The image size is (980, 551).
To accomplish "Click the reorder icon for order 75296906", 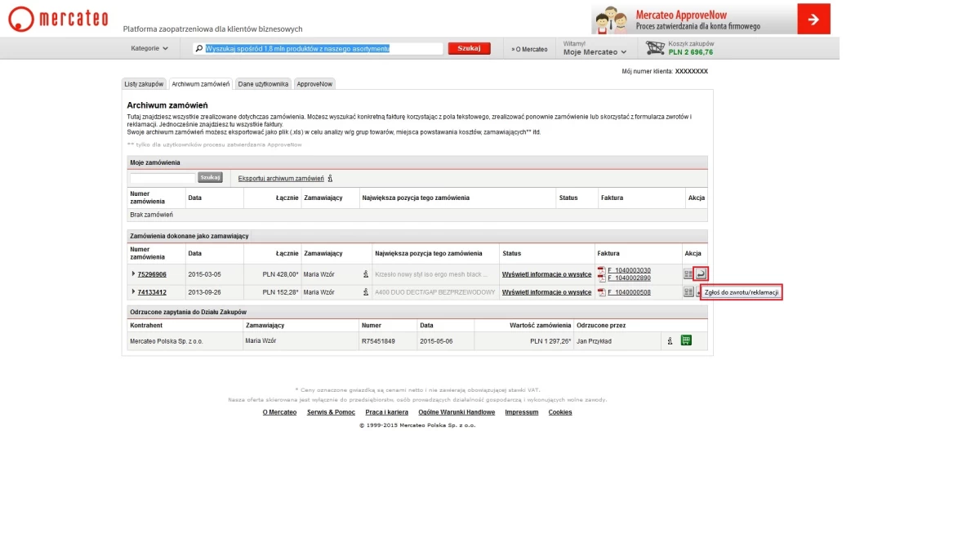I will pos(688,274).
